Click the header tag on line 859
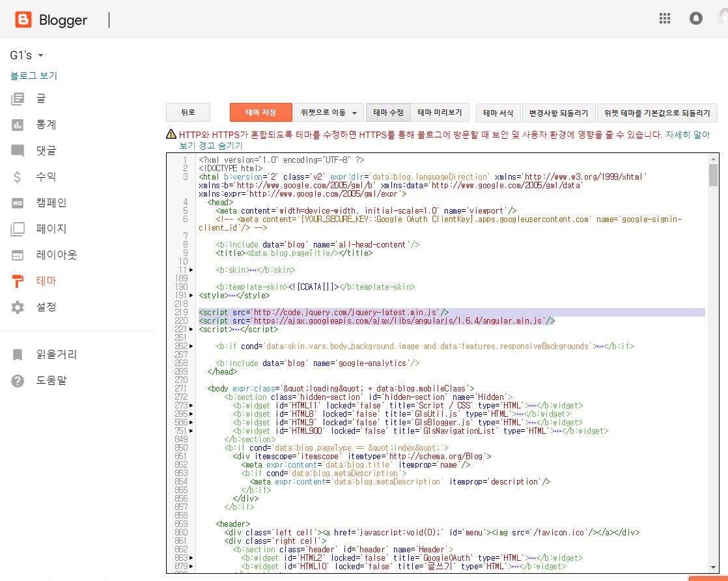The height and width of the screenshot is (581, 728). click(233, 524)
